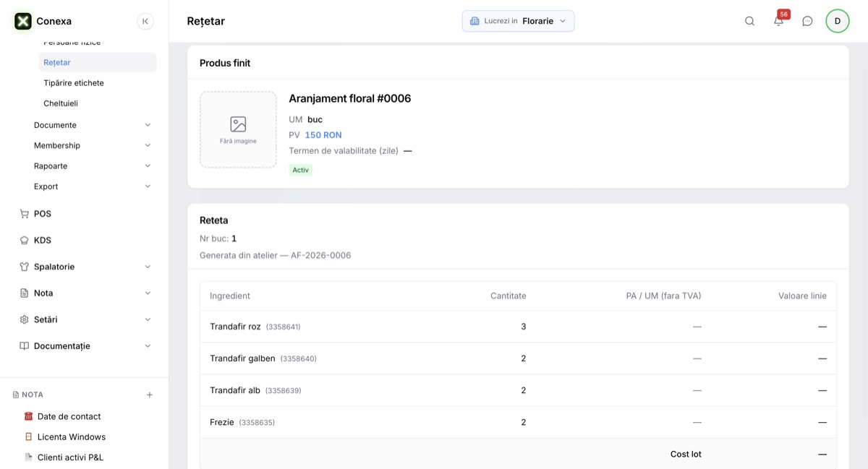
Task: Click the Spalatorie shirt icon
Action: tap(24, 267)
